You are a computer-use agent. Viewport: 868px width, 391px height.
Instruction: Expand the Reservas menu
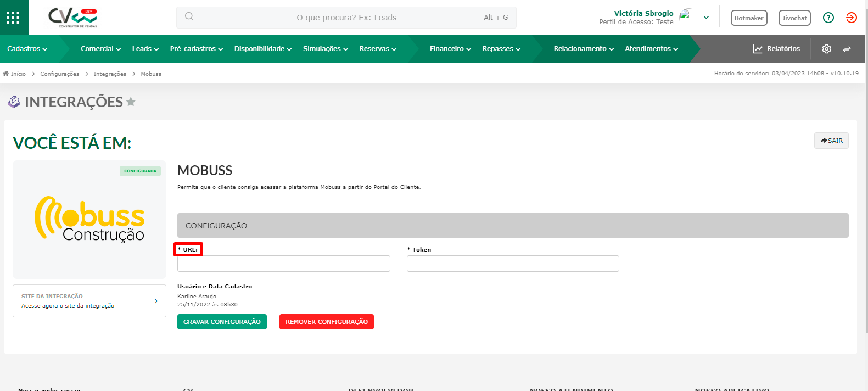point(378,49)
